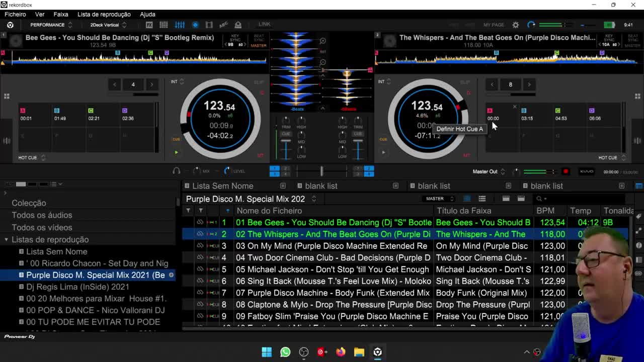The image size is (644, 362).
Task: Toggle the MT master tempo on deck 1
Action: [260, 155]
